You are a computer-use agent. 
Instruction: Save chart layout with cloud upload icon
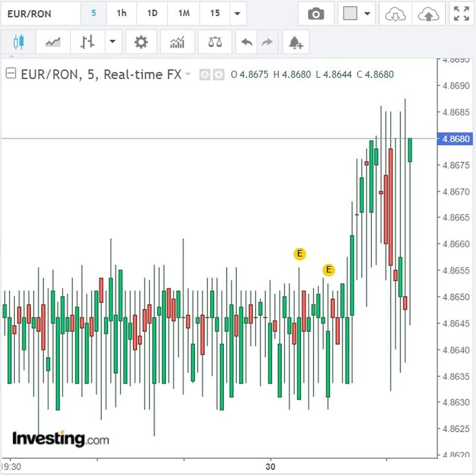[428, 14]
